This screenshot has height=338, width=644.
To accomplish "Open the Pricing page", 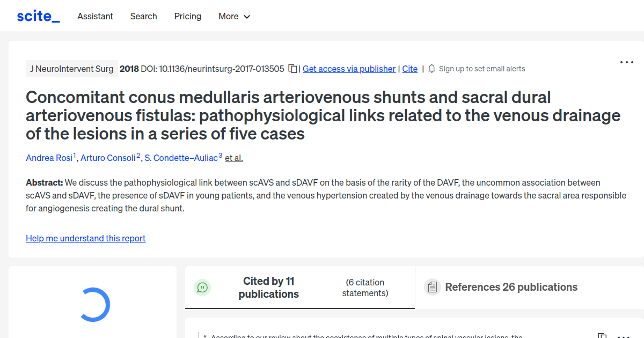I will click(187, 16).
